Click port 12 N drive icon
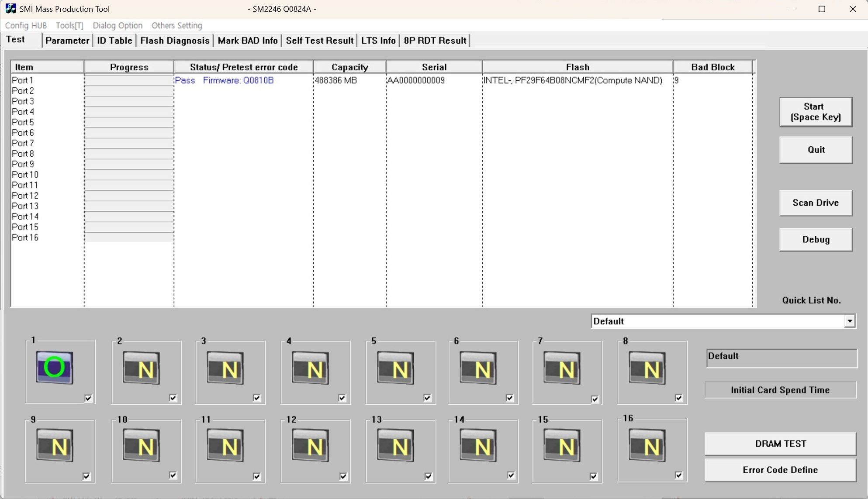 tap(310, 445)
